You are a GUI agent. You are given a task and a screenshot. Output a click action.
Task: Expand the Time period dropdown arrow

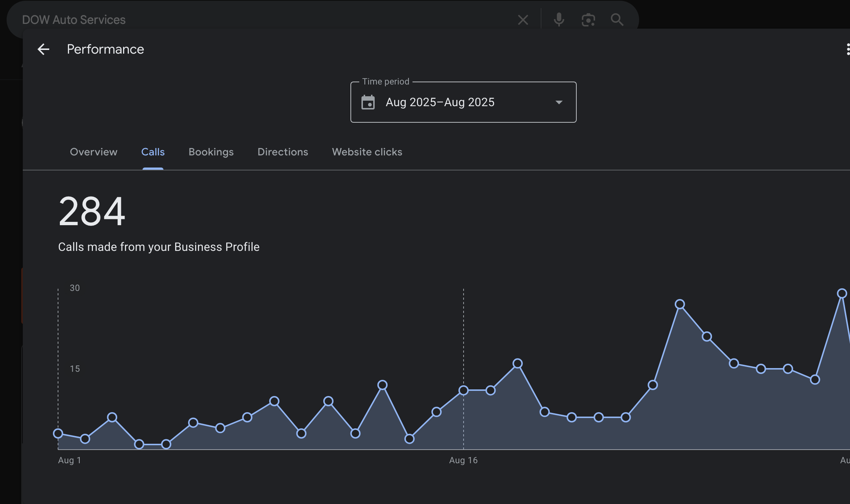tap(559, 102)
